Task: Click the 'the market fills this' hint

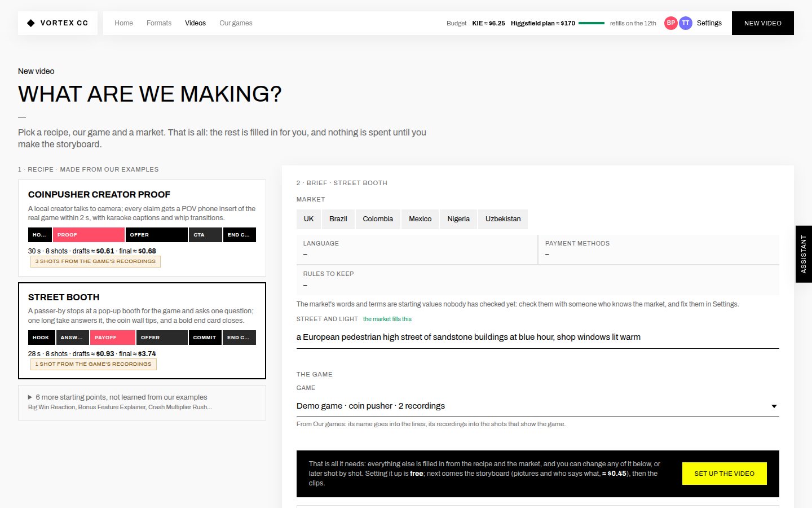Action: click(387, 319)
